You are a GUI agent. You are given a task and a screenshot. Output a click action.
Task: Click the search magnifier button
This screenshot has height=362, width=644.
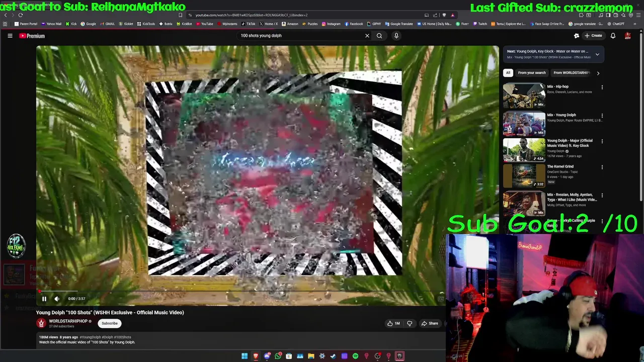point(379,36)
